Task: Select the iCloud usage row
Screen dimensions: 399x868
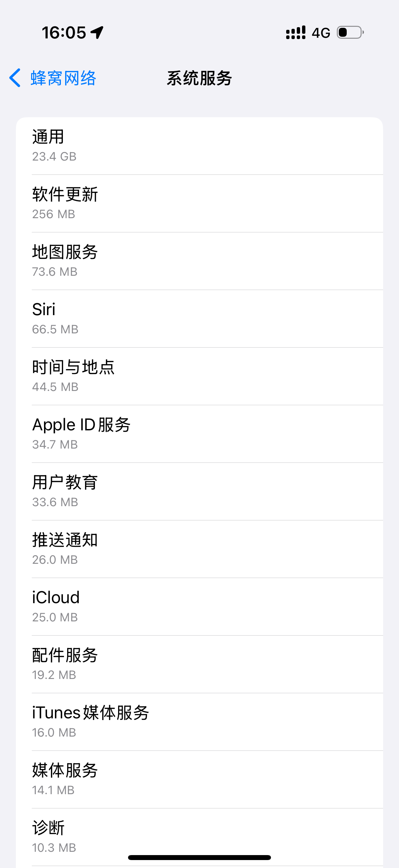Action: 199,607
